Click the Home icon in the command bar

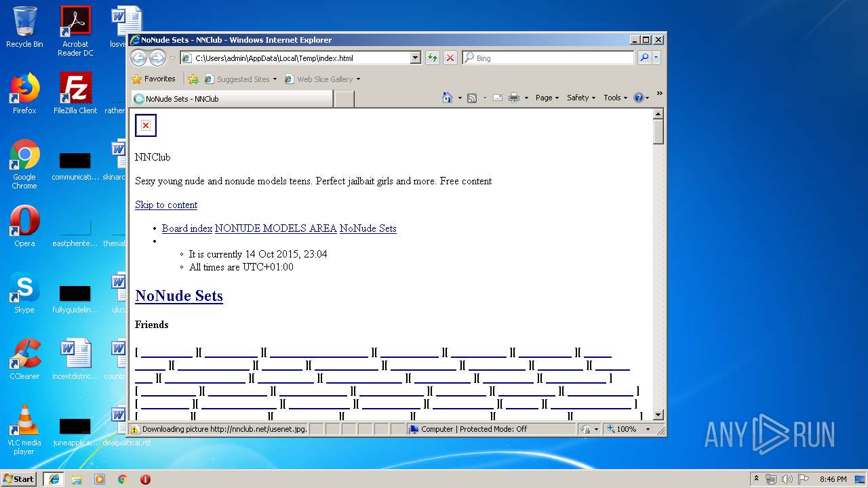coord(447,98)
